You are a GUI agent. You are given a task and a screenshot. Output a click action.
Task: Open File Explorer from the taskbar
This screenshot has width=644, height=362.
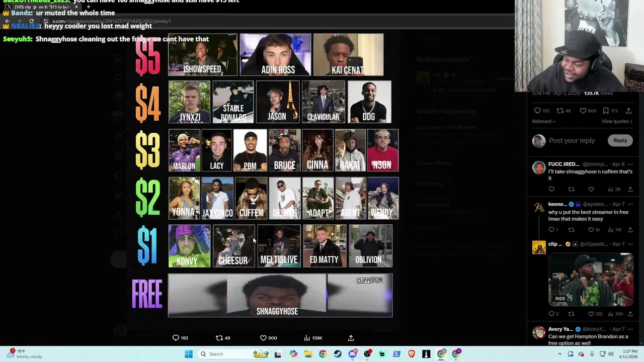[308, 354]
